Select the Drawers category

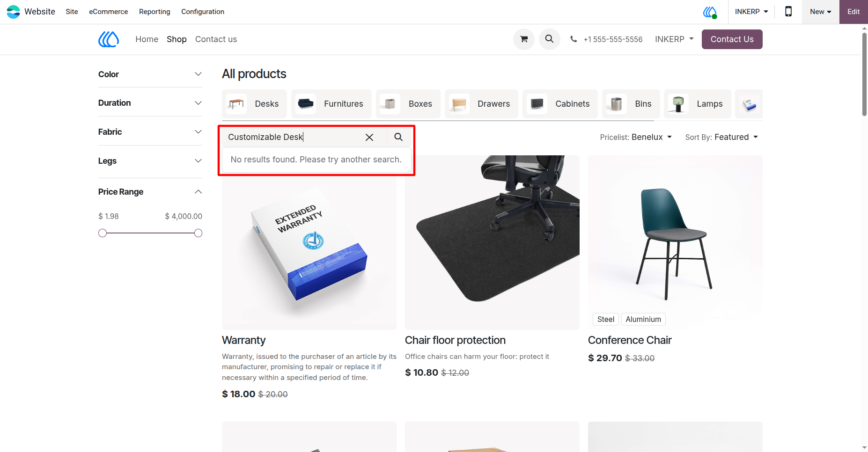point(481,104)
